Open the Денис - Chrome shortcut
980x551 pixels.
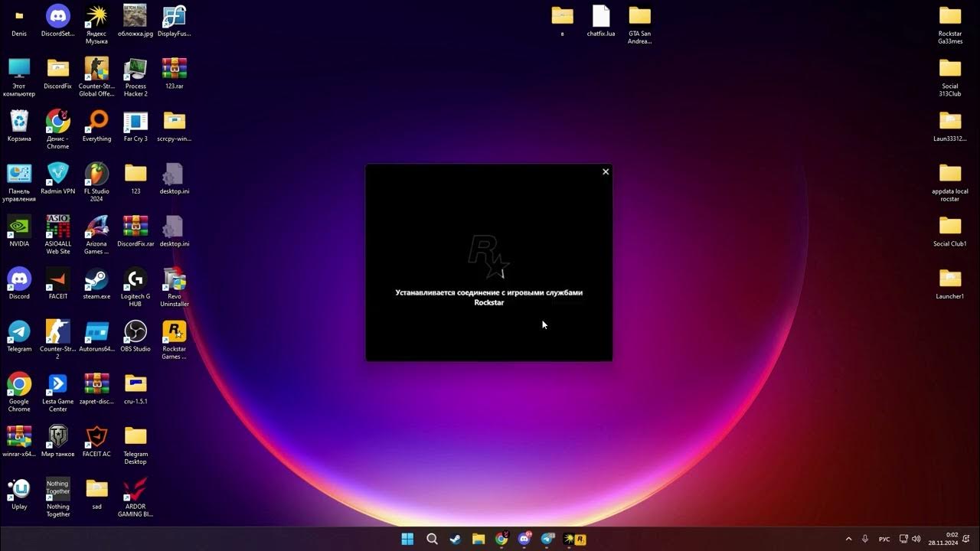click(58, 129)
